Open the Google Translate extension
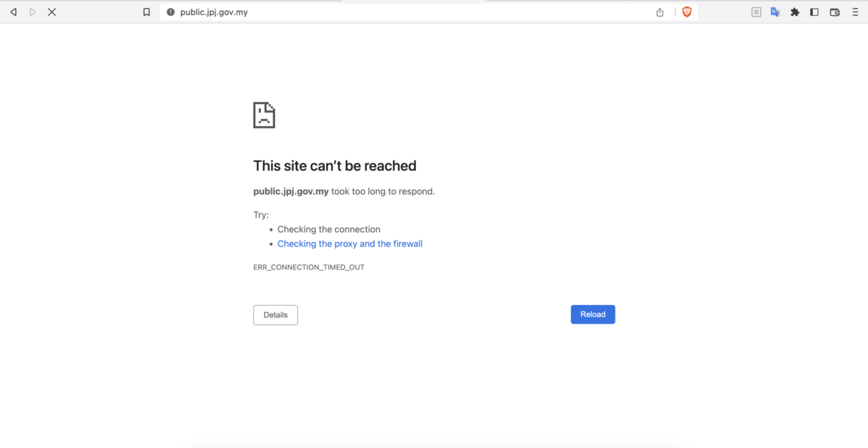The height and width of the screenshot is (448, 868). pyautogui.click(x=775, y=12)
